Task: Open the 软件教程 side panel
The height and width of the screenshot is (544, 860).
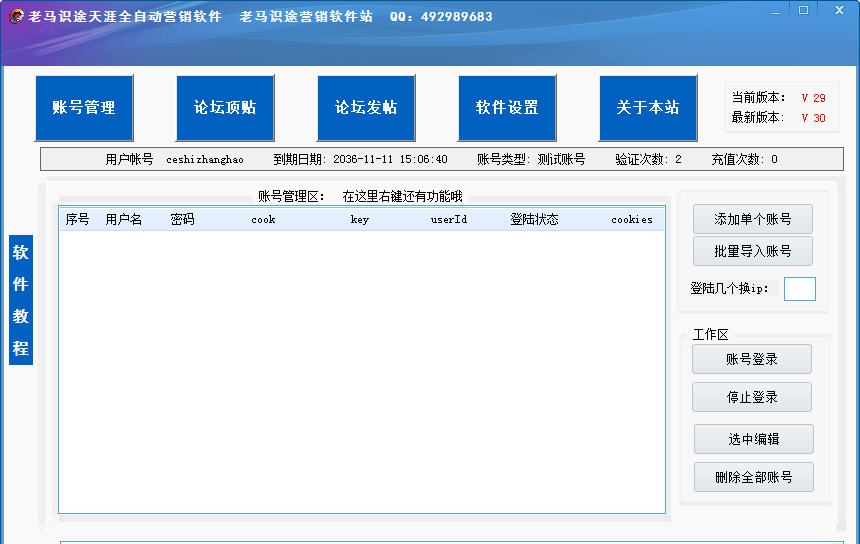Action: 21,300
